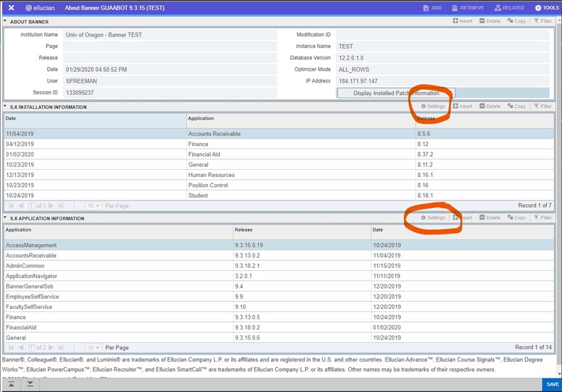Screen dimensions: 562x392
Task: Click Insert in About Banner section
Action: point(462,21)
